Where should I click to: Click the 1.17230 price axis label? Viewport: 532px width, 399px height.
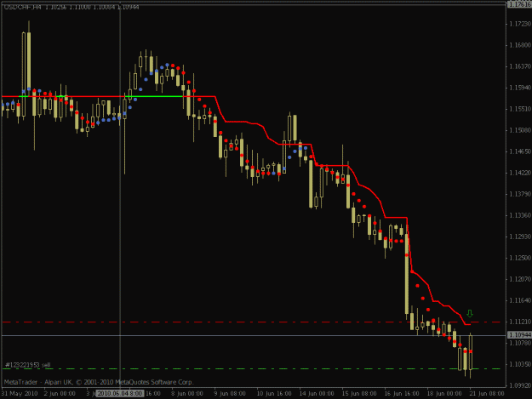520,24
